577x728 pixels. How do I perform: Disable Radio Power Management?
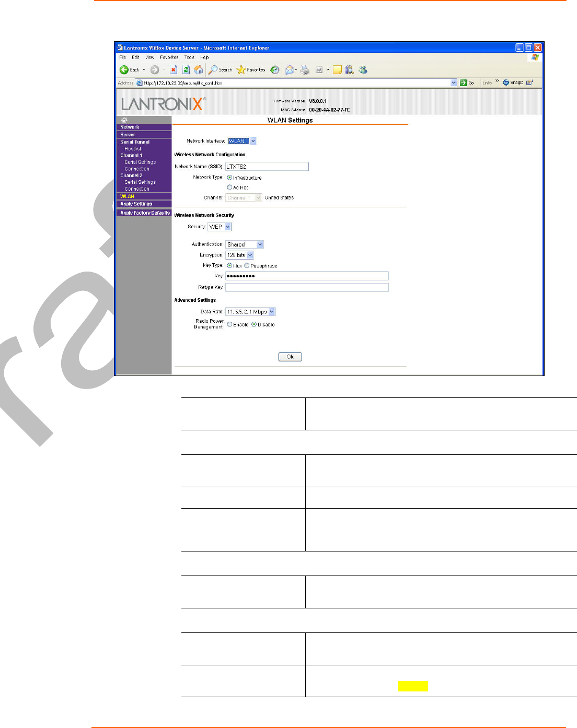click(254, 324)
